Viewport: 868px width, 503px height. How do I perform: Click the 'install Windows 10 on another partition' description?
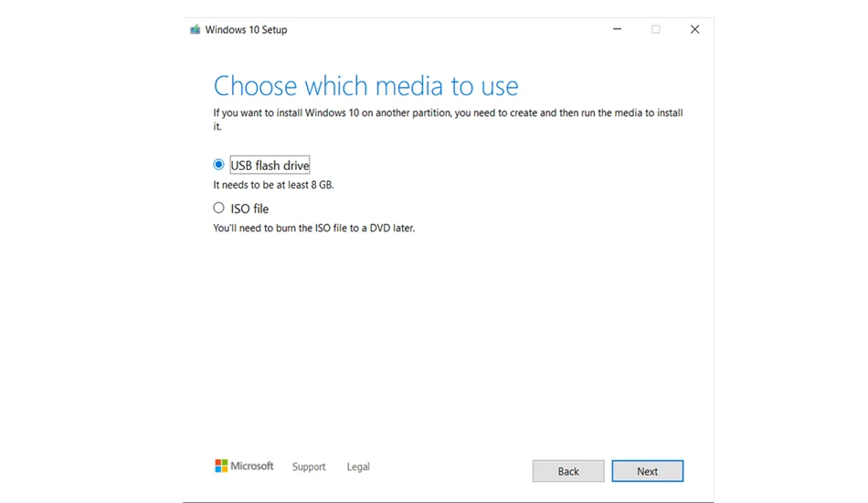pos(448,119)
